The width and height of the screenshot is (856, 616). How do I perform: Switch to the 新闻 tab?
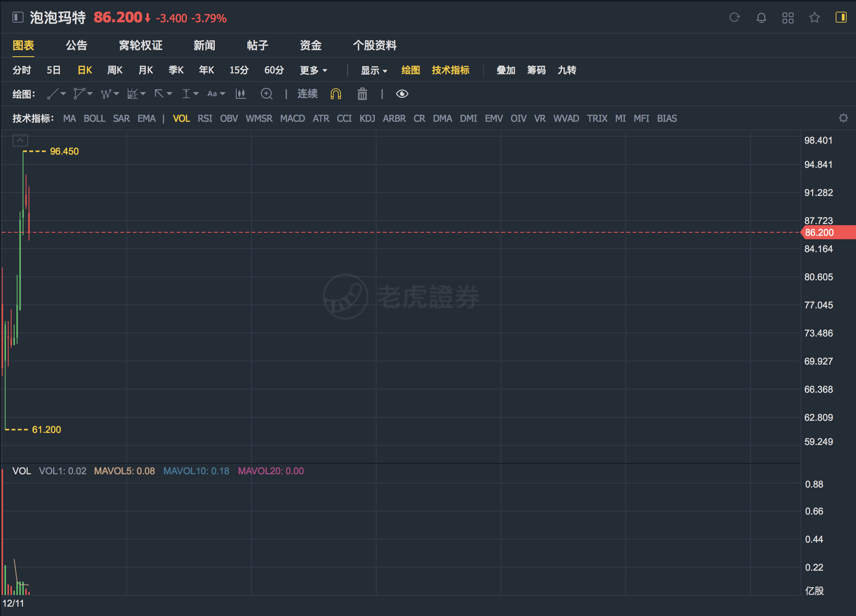click(x=205, y=45)
